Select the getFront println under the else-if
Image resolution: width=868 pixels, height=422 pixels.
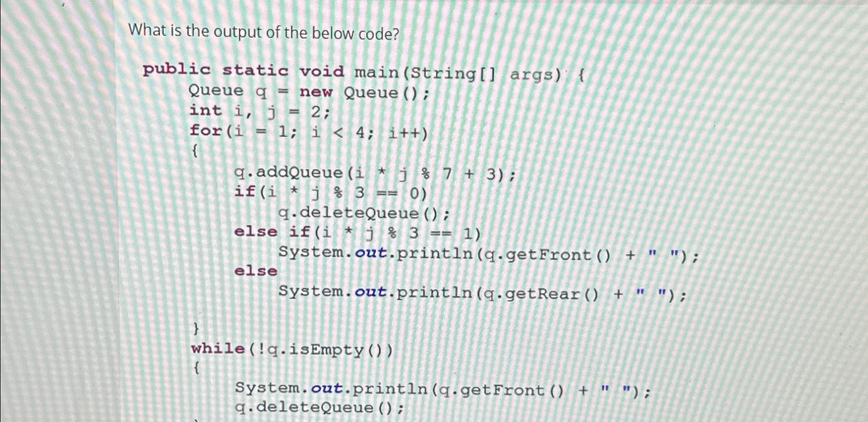coord(489,255)
